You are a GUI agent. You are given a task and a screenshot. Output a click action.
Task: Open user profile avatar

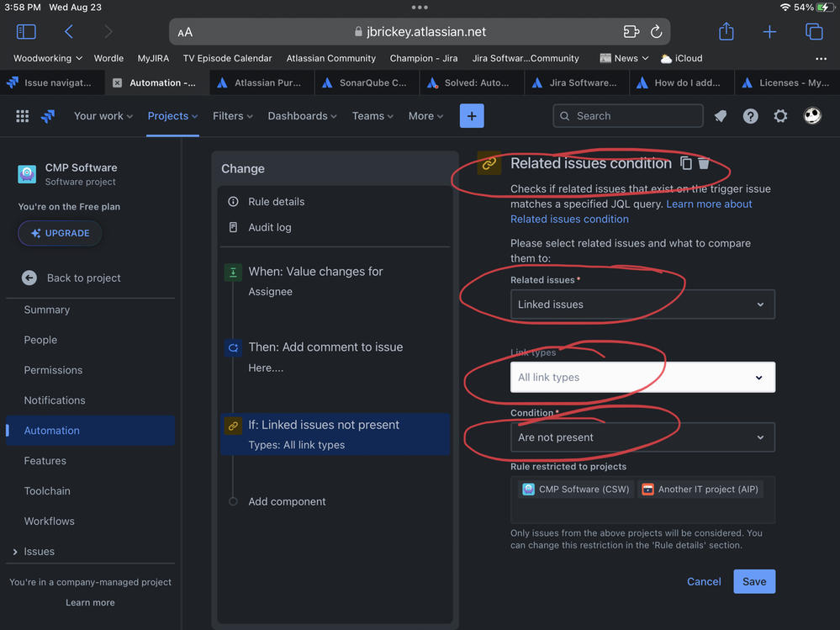point(813,116)
